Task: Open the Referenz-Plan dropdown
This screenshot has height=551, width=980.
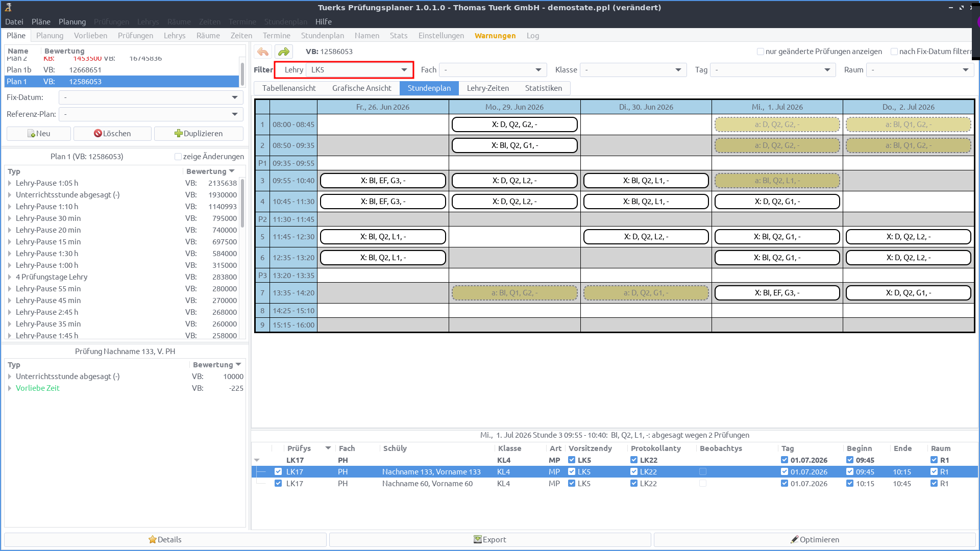Action: (151, 114)
